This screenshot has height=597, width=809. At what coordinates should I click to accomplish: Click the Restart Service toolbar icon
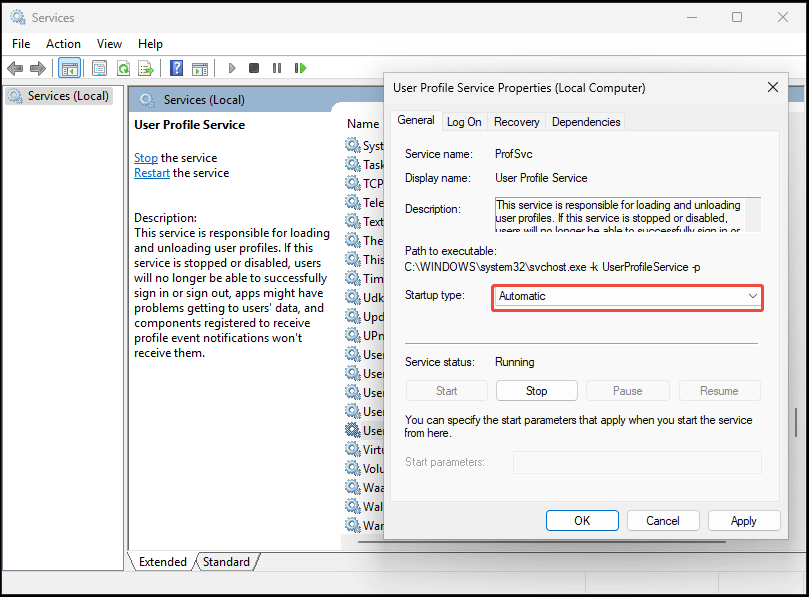click(x=300, y=68)
